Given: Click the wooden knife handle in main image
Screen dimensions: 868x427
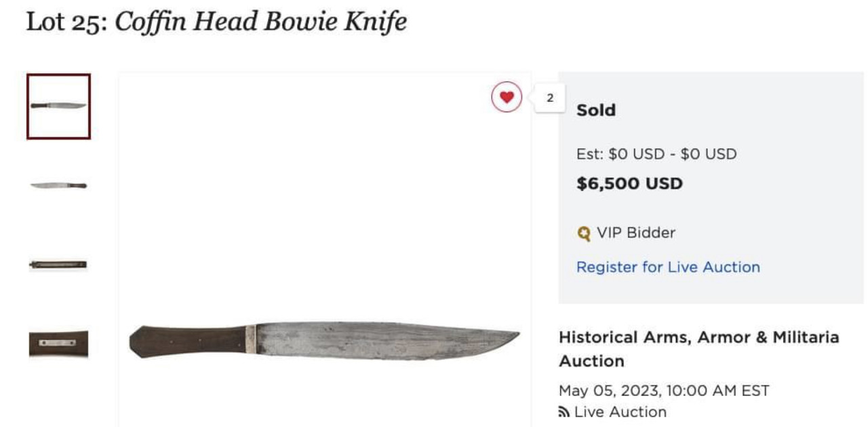Looking at the screenshot, I should pos(187,341).
